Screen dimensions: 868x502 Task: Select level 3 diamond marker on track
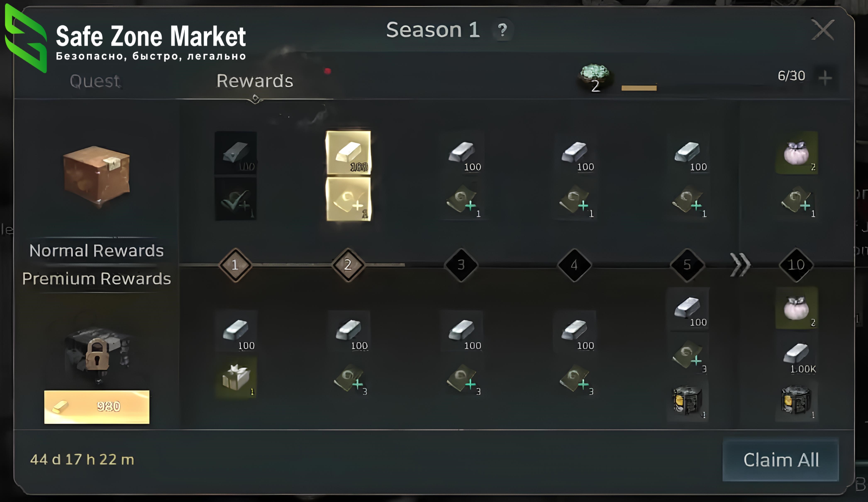pos(461,265)
